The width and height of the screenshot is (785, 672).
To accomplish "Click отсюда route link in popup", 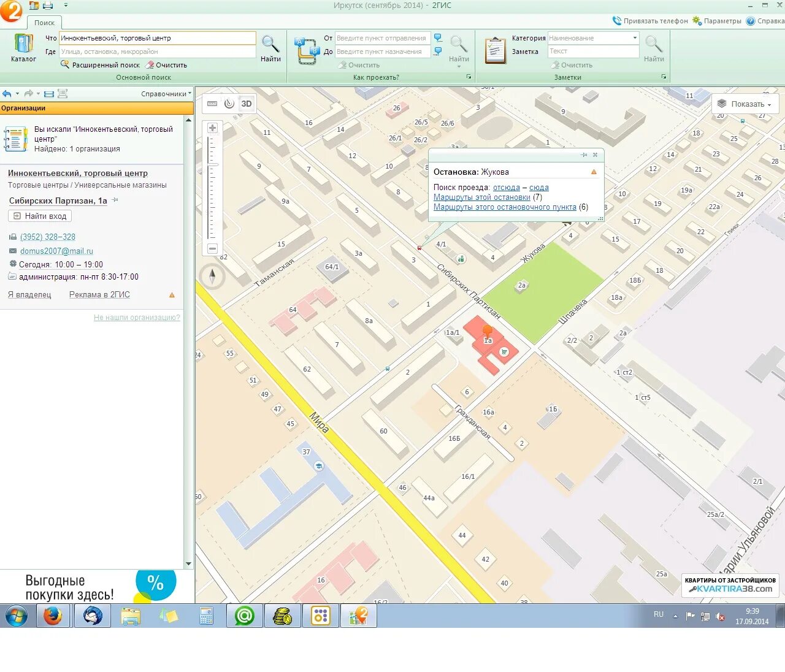I will [507, 188].
